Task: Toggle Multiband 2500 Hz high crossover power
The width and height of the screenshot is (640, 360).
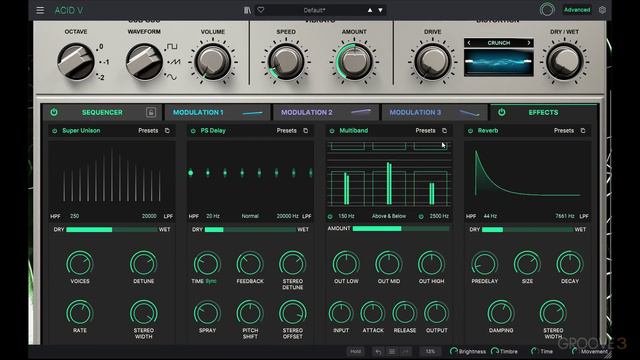Action: coord(421,216)
